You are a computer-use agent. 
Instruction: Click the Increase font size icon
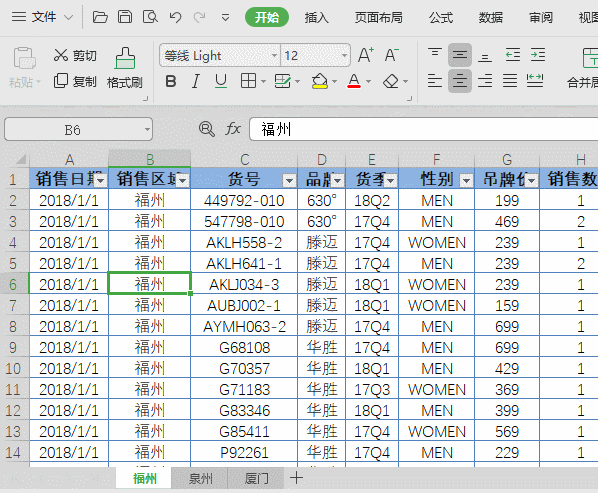click(x=366, y=55)
